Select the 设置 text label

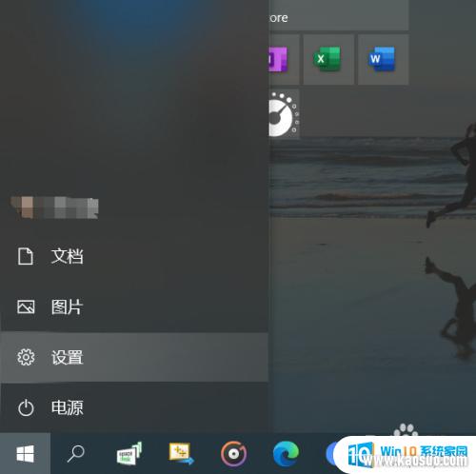tap(68, 357)
